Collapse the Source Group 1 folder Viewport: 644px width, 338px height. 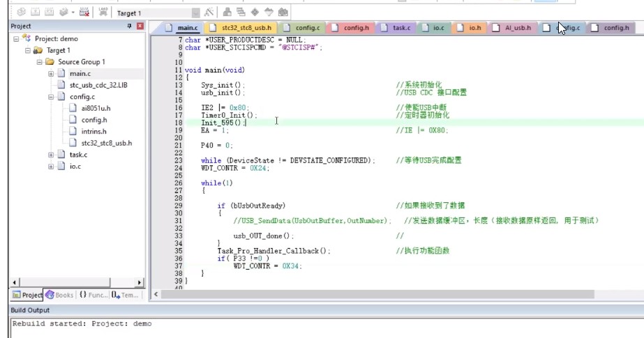[x=39, y=62]
